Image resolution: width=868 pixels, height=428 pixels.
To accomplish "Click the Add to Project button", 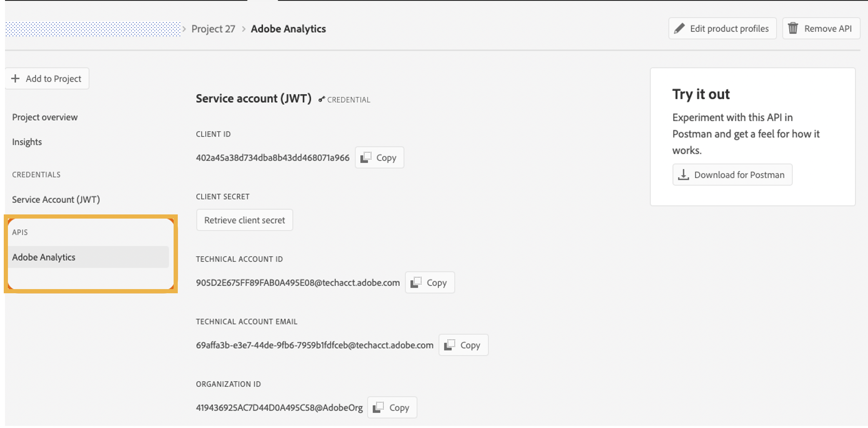I will coord(47,78).
